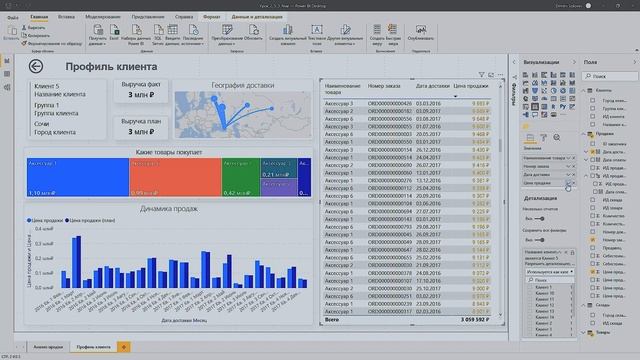Collapse the Visualizations pane with chevron
Viewport: 640px width, 360px height.
(574, 62)
